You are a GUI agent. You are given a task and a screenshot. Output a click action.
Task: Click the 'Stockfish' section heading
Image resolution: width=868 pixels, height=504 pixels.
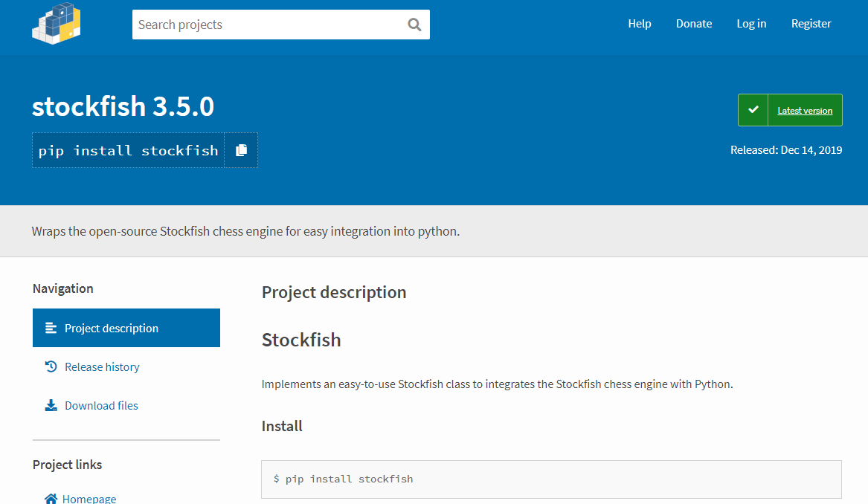click(x=301, y=340)
